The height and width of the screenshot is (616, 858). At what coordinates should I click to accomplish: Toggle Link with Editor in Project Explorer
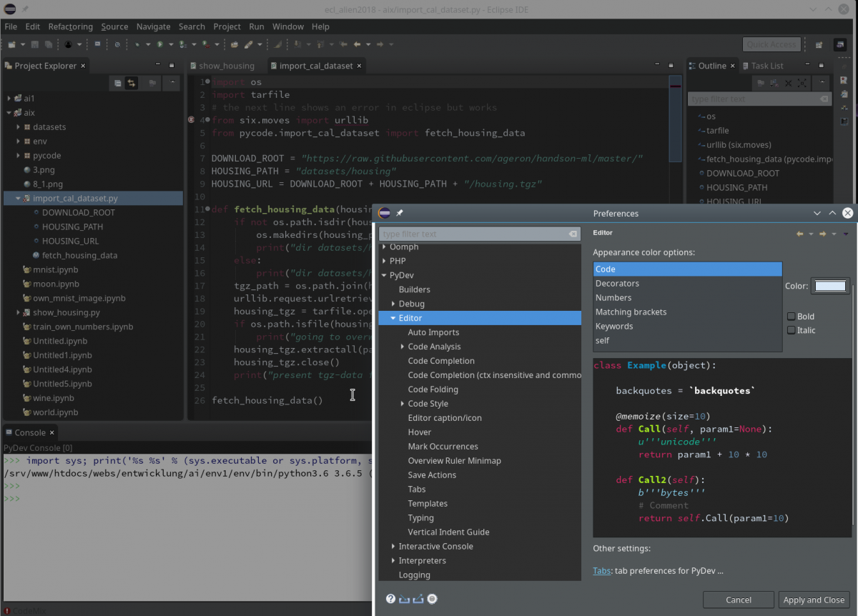(132, 83)
